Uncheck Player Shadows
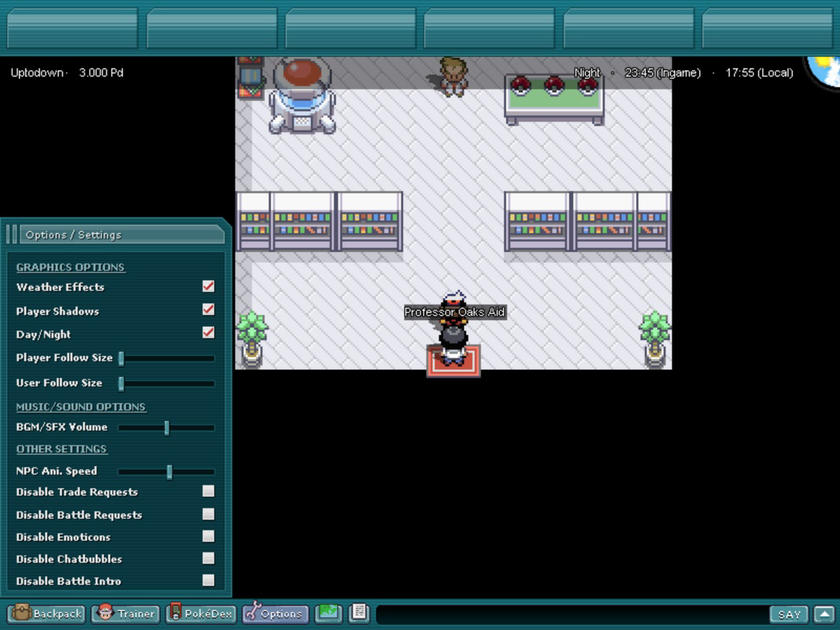The image size is (840, 630). point(209,309)
